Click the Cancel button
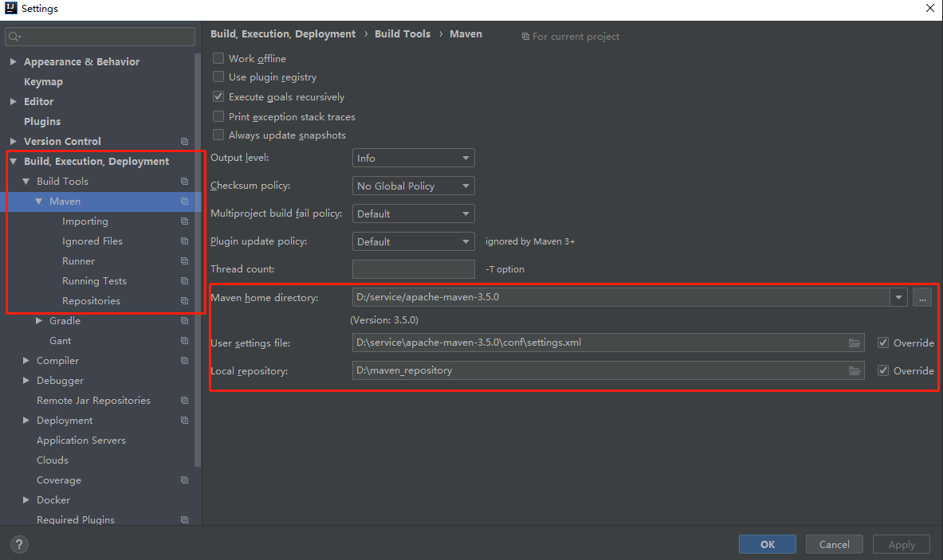The height and width of the screenshot is (560, 943). coord(834,544)
